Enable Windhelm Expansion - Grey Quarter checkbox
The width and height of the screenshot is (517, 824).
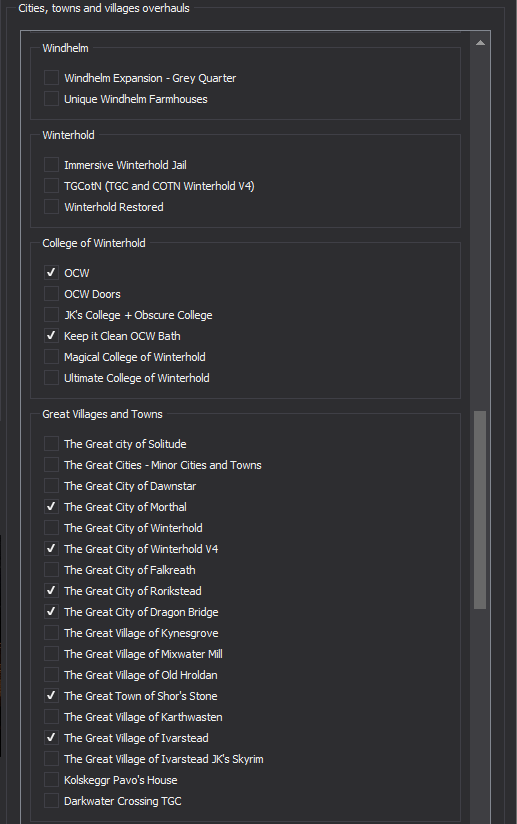click(51, 78)
